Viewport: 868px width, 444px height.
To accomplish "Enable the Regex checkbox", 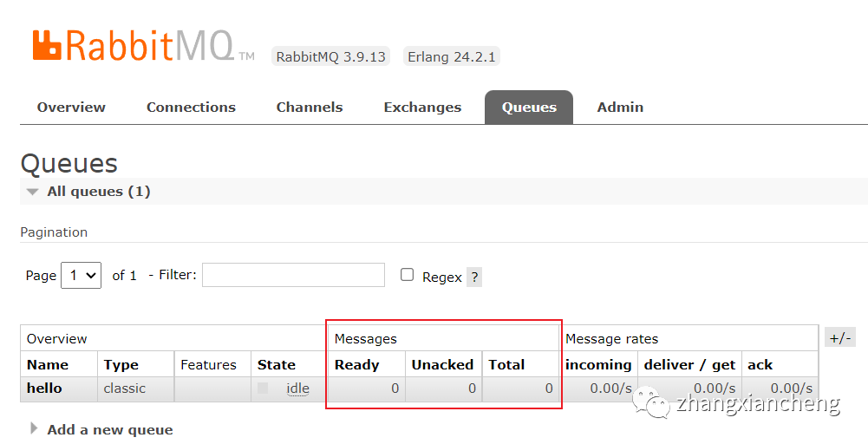I will click(407, 275).
